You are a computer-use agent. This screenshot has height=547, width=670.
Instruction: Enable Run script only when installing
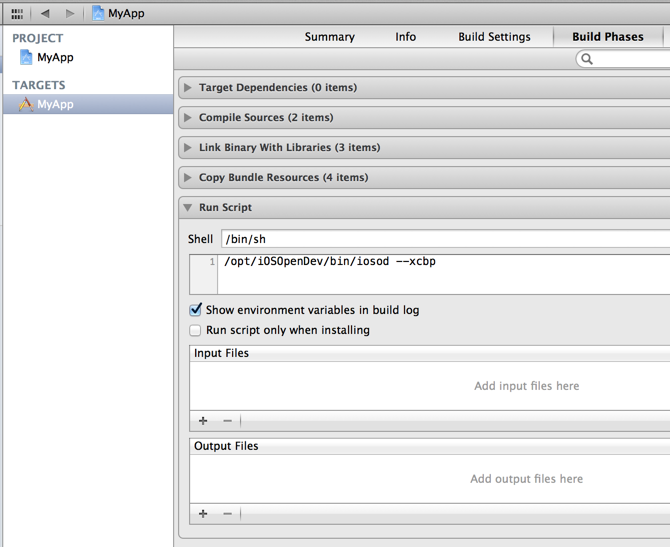coord(196,330)
